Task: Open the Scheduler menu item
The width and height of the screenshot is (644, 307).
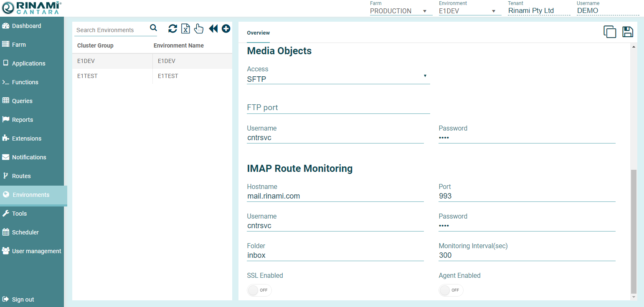Action: (x=25, y=232)
